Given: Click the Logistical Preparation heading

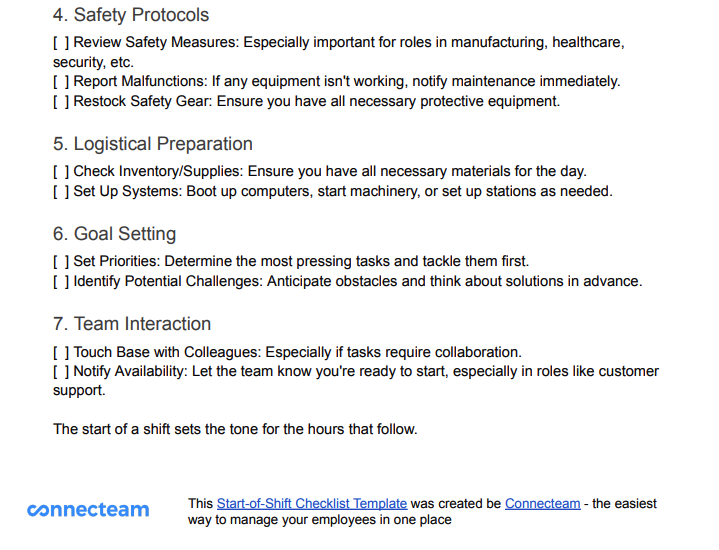Looking at the screenshot, I should [153, 144].
